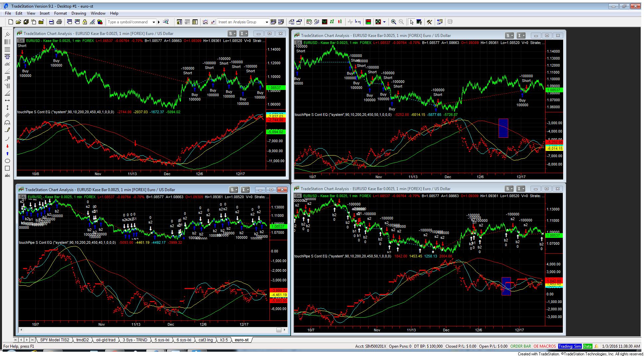Open the Insert menu
The height and width of the screenshot is (356, 644).
(x=45, y=13)
